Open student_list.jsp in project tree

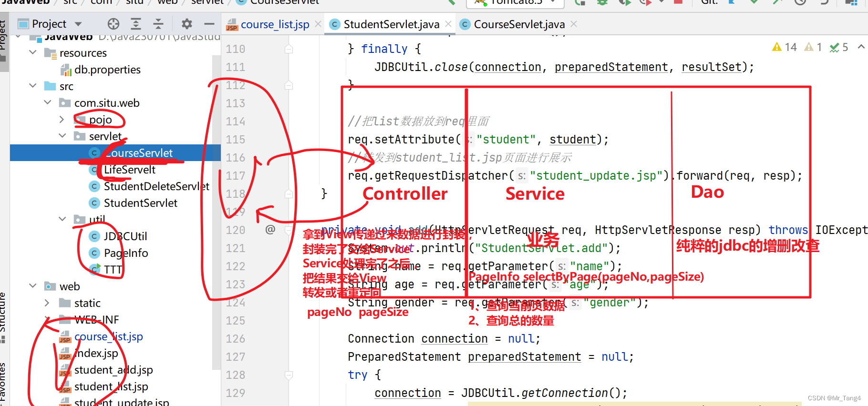pyautogui.click(x=111, y=386)
